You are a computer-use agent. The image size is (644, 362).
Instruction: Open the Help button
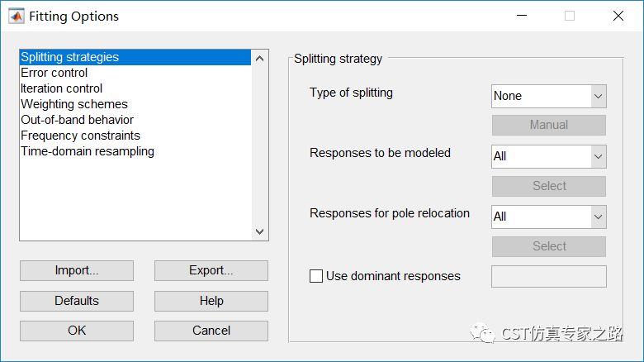(211, 301)
